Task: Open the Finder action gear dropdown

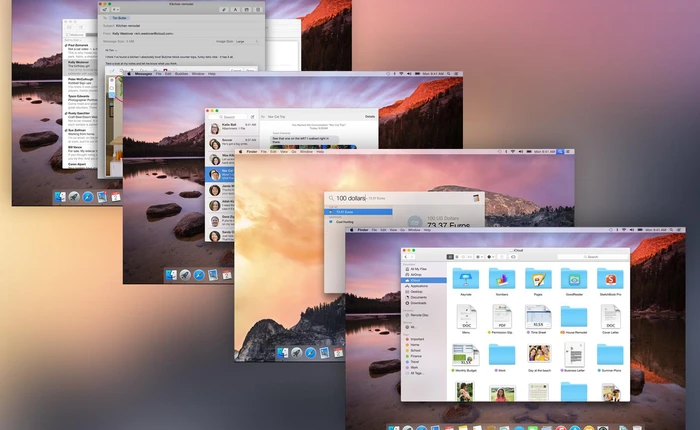Action: [491, 257]
